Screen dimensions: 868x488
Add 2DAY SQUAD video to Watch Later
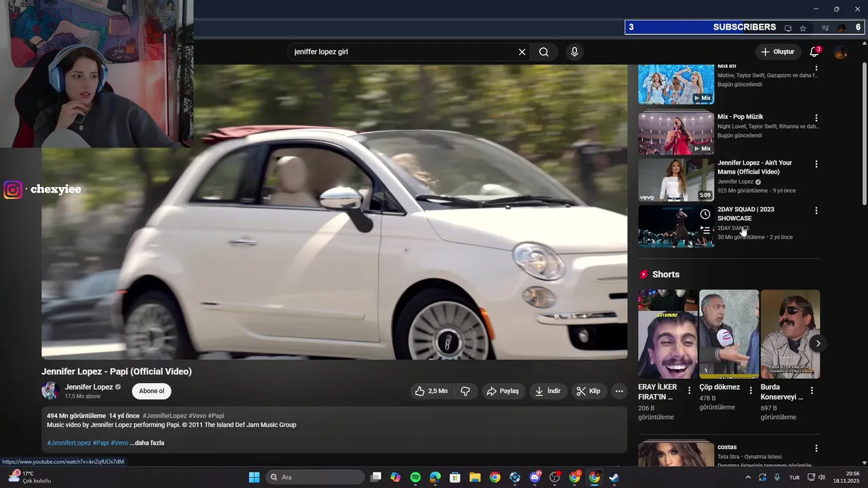705,214
